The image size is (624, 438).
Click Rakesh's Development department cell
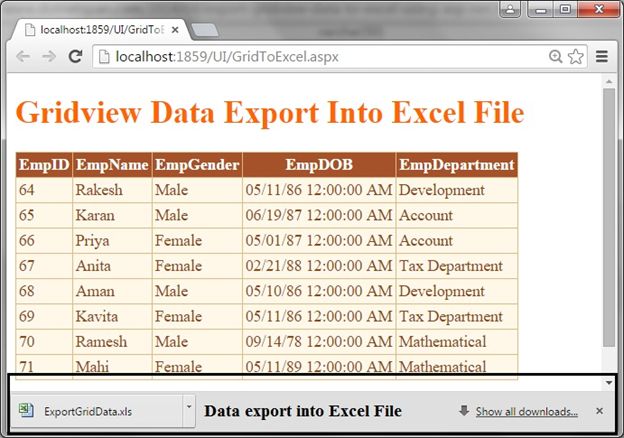click(457, 190)
